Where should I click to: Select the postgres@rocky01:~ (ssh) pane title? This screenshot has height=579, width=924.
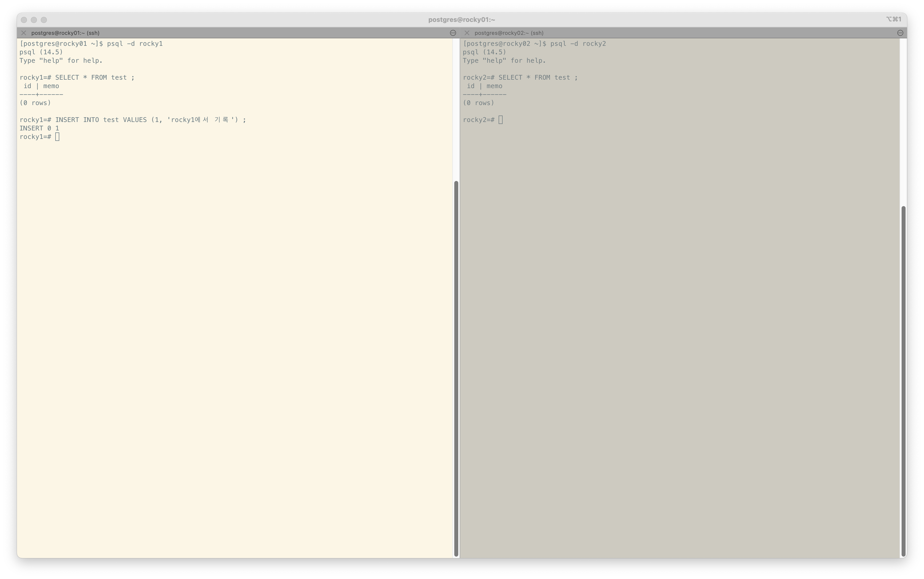[x=65, y=33]
